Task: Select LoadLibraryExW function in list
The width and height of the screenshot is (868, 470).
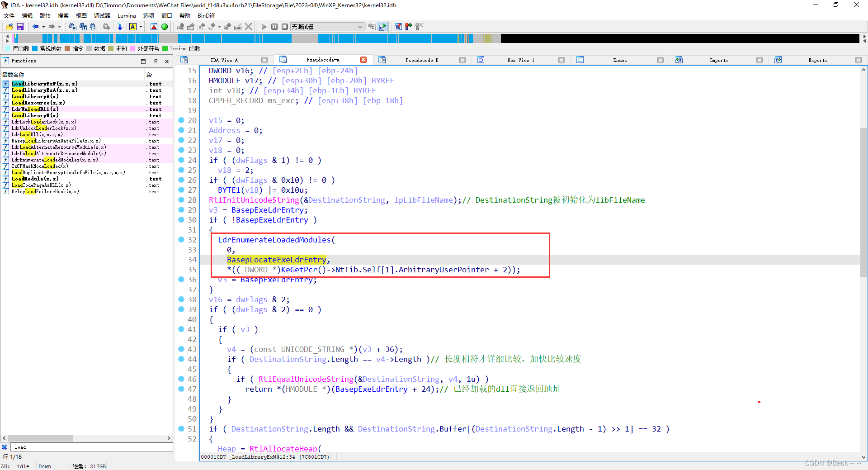Action: click(x=87, y=84)
